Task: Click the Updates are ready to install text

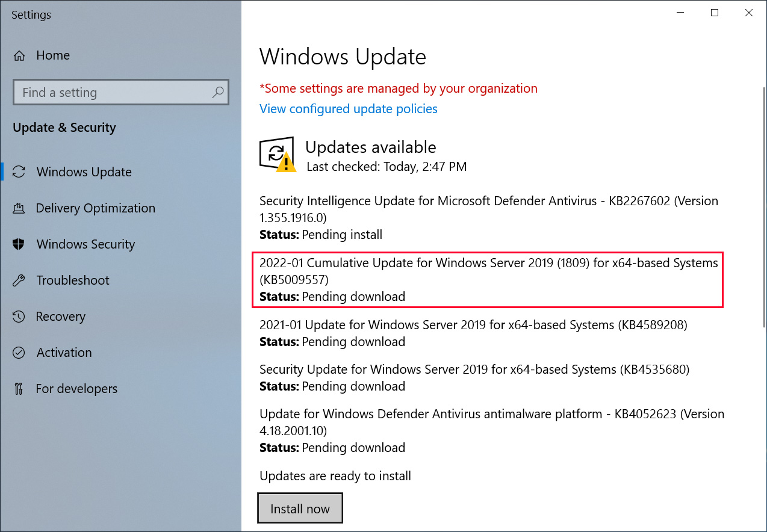Action: (335, 476)
